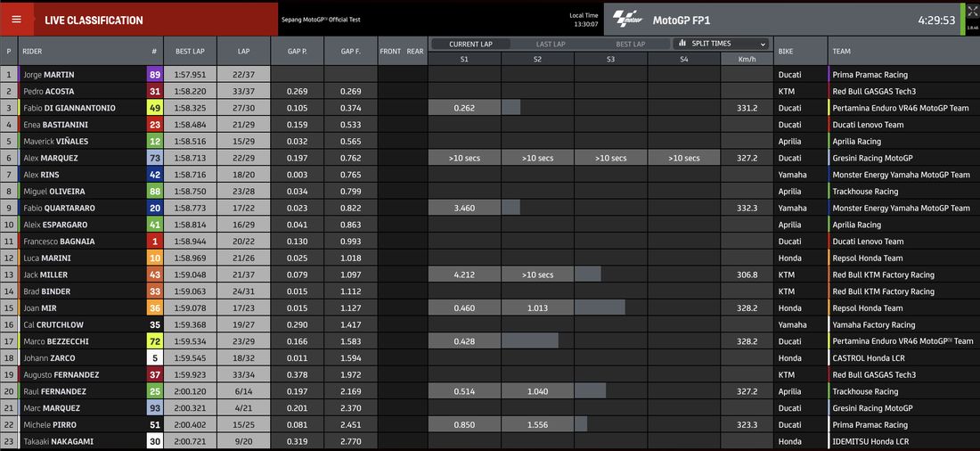The width and height of the screenshot is (980, 451).
Task: Toggle fullscreen expand icon
Action: tap(972, 12)
